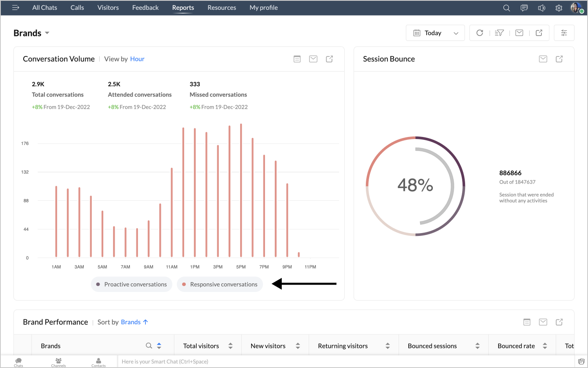Viewport: 588px width, 368px height.
Task: Expand the Brands report dropdown
Action: (x=47, y=33)
